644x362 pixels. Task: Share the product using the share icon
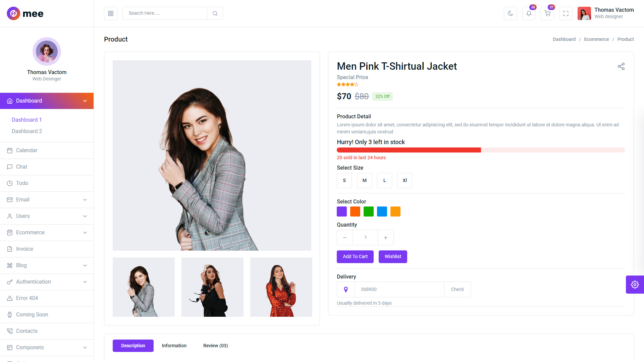pyautogui.click(x=621, y=66)
